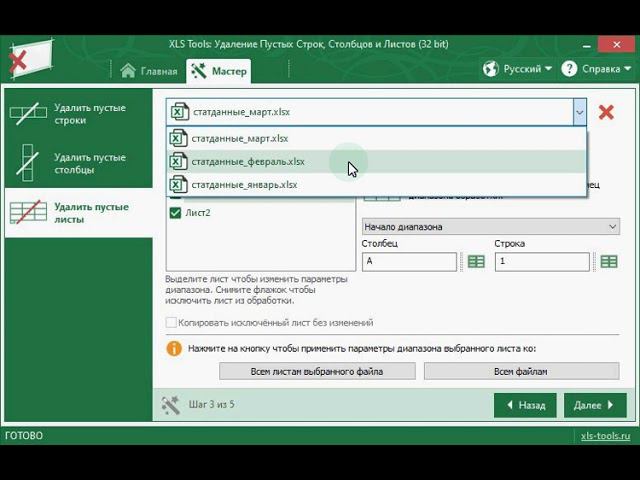Click Excel icon beside статданные_февраль.xlsx
640x480 pixels.
point(178,162)
